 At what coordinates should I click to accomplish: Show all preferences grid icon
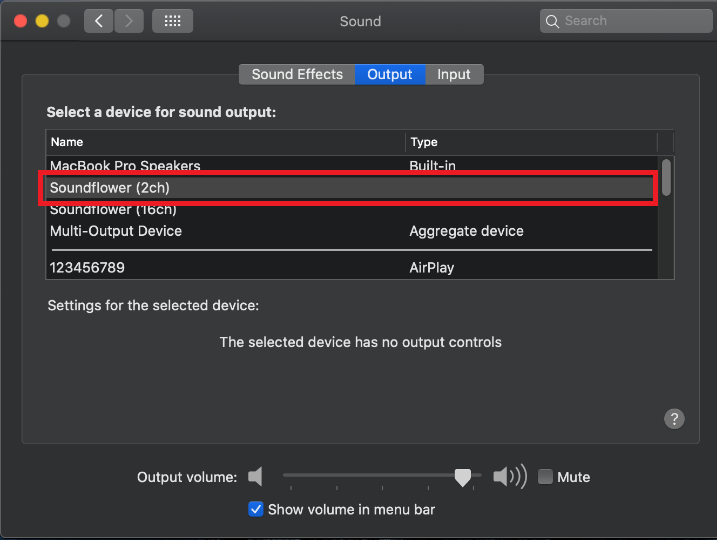(x=172, y=21)
